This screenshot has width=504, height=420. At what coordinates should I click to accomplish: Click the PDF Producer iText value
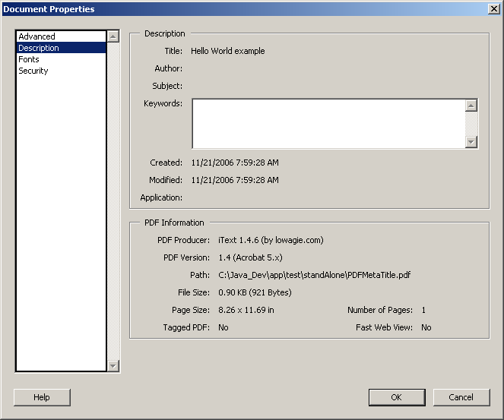click(x=271, y=240)
